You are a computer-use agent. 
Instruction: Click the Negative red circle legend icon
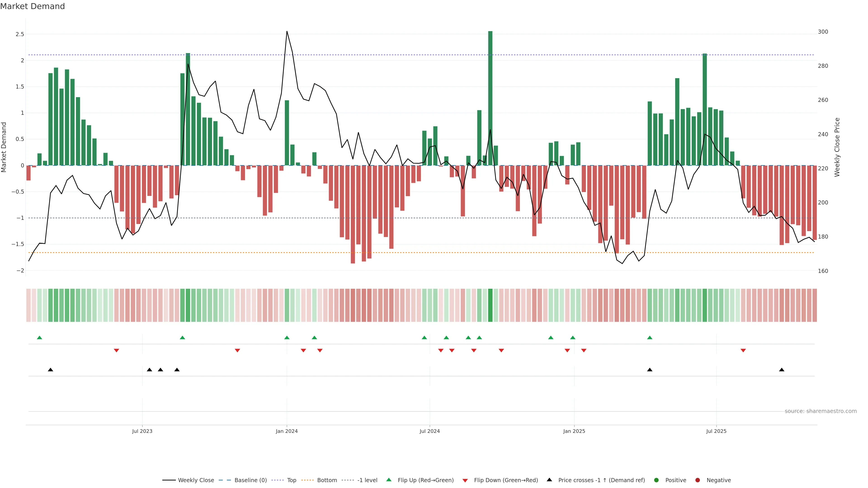[698, 480]
